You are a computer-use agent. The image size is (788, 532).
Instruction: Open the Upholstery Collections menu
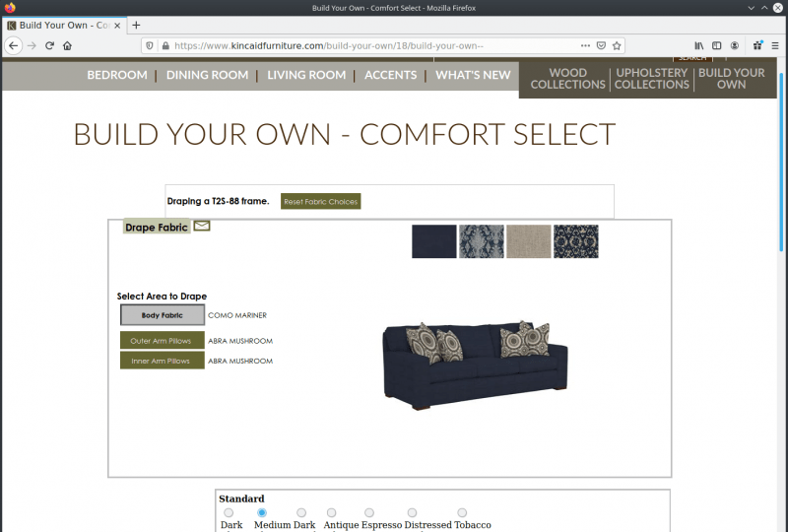(651, 79)
